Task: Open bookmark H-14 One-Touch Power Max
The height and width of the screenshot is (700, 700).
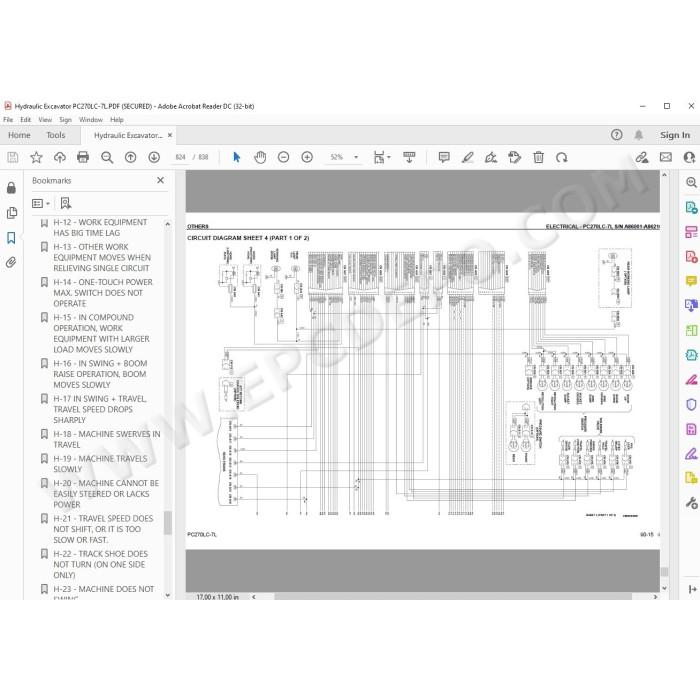Action: click(x=103, y=293)
